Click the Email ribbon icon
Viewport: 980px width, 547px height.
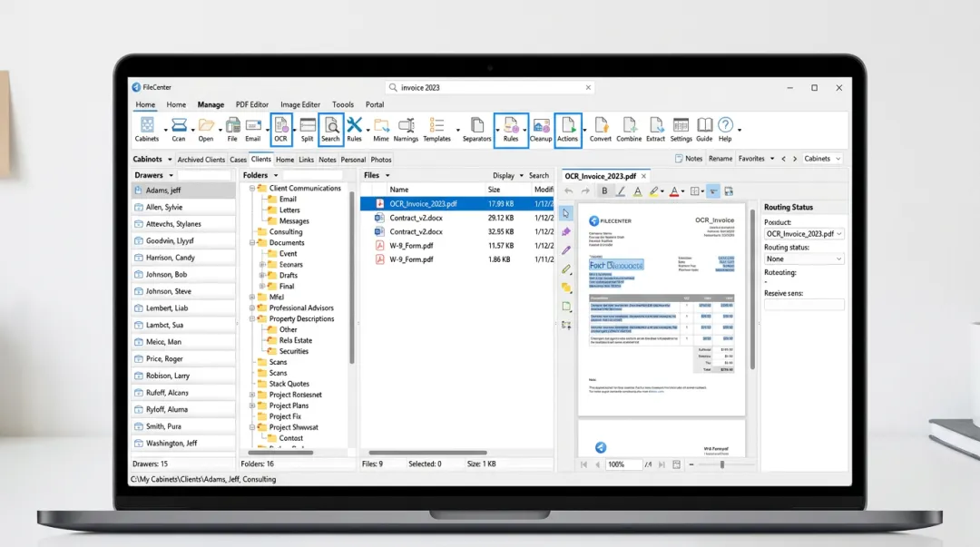point(253,130)
